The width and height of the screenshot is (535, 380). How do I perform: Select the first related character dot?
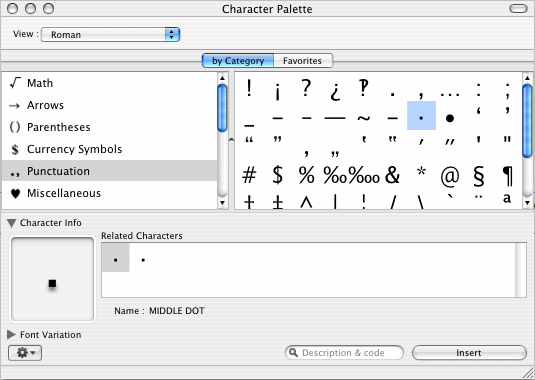tap(116, 258)
